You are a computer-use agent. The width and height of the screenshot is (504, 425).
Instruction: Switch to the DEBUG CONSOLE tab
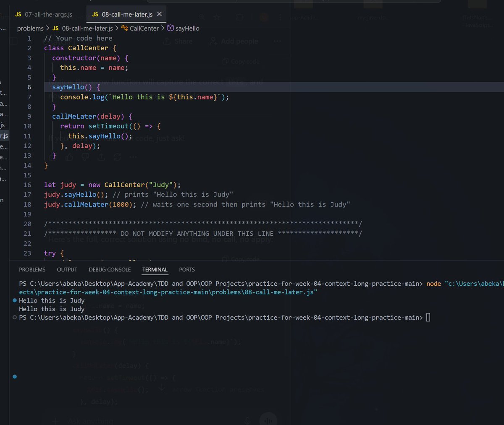pyautogui.click(x=110, y=270)
